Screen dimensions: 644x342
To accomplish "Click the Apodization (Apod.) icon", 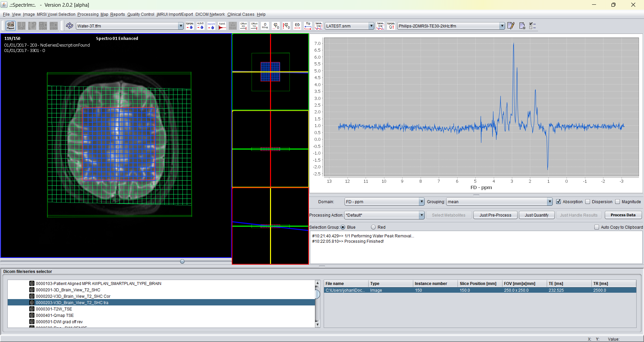I will click(x=222, y=26).
